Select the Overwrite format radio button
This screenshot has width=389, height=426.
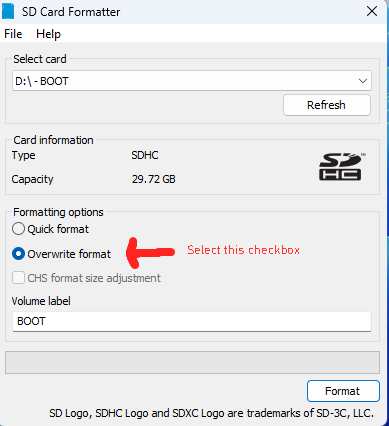18,254
